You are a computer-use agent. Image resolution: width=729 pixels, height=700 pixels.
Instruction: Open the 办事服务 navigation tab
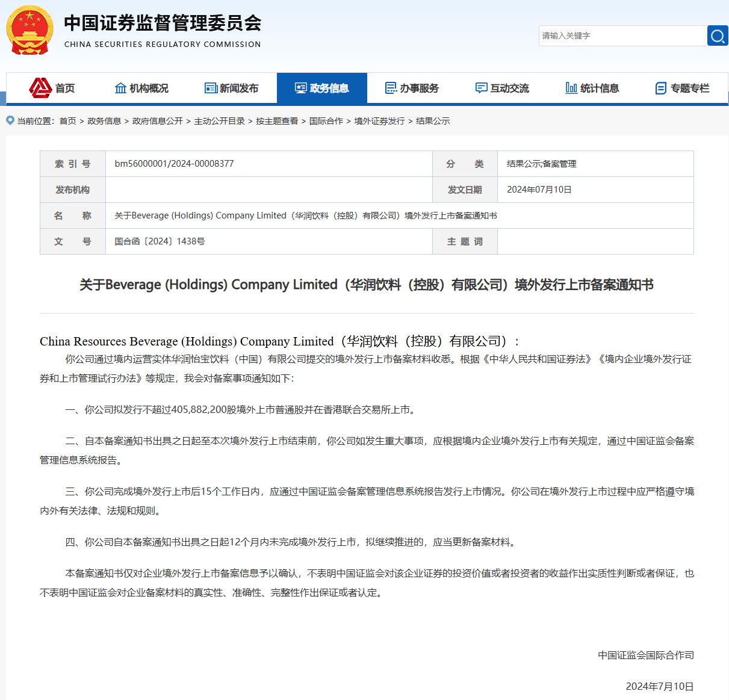(412, 88)
